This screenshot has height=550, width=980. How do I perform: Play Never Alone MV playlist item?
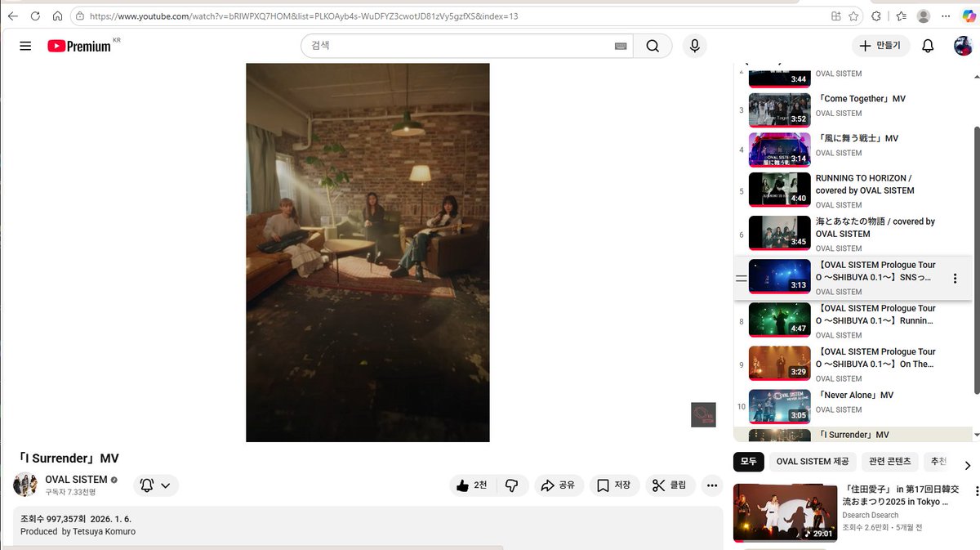click(853, 405)
